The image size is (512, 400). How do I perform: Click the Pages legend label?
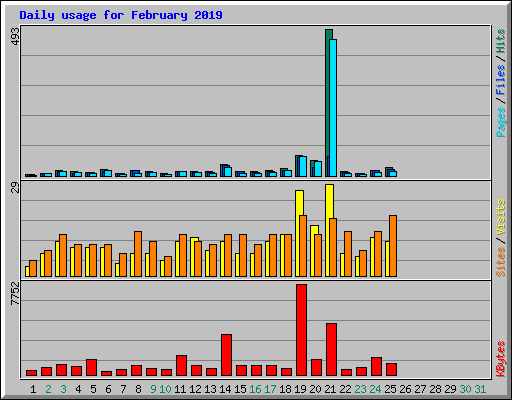click(501, 122)
